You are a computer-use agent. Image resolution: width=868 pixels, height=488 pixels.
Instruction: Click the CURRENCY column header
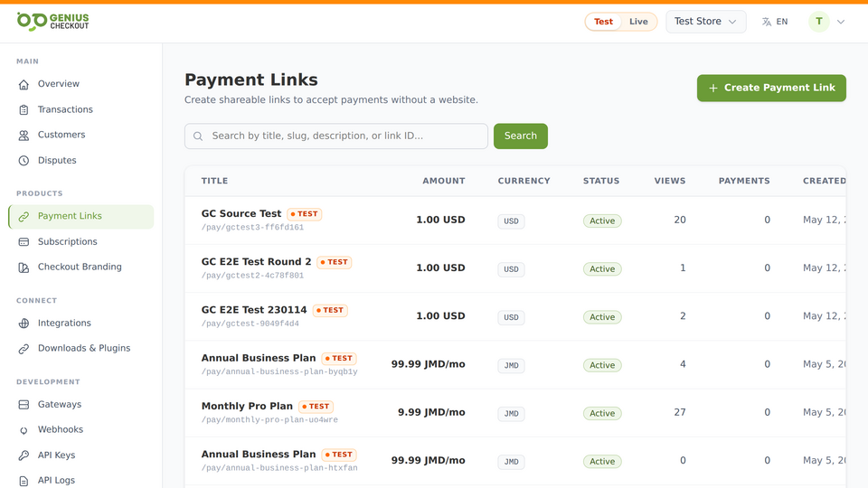(524, 181)
